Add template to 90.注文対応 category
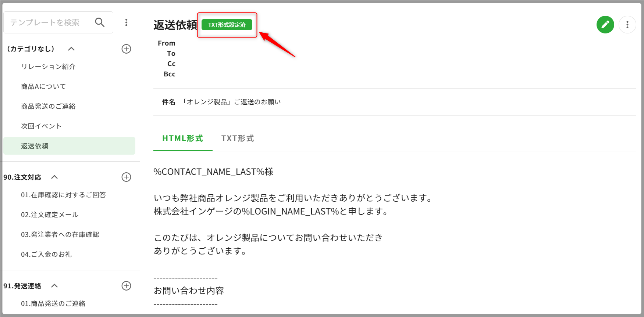 pyautogui.click(x=126, y=177)
